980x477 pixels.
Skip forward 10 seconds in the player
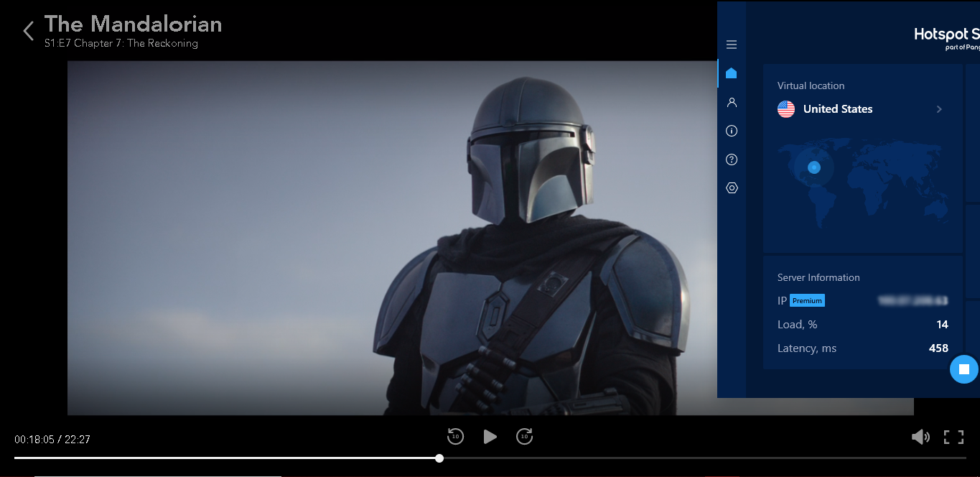(525, 436)
